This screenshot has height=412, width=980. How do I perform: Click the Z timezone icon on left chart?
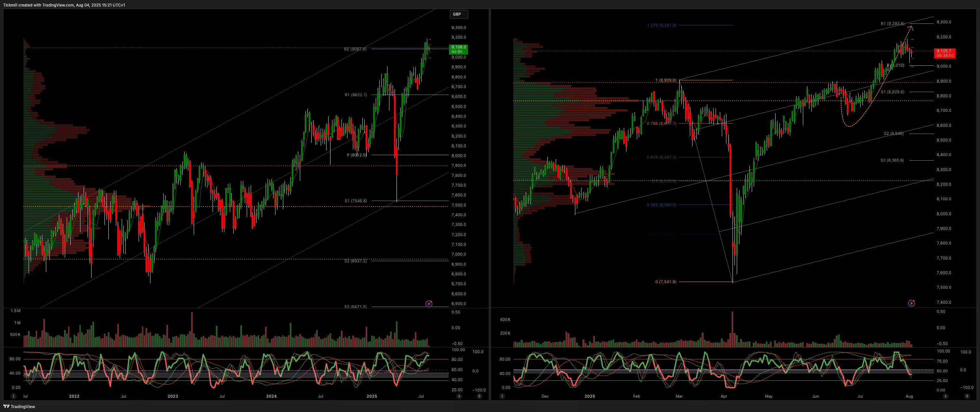14,396
